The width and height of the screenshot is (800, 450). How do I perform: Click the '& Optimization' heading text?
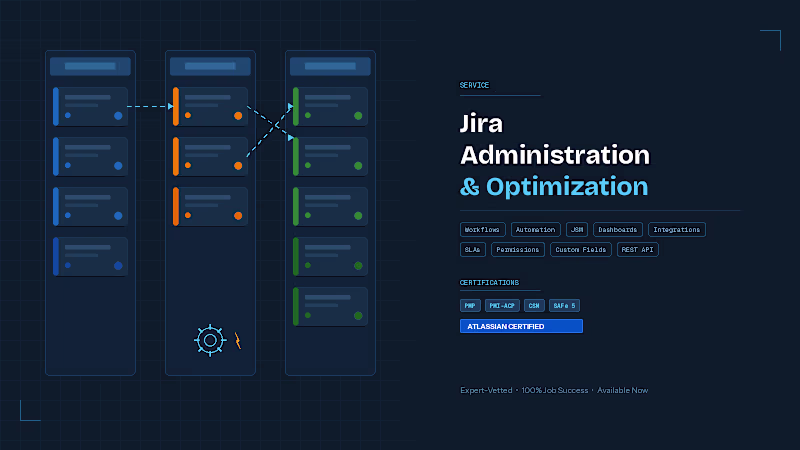point(554,187)
